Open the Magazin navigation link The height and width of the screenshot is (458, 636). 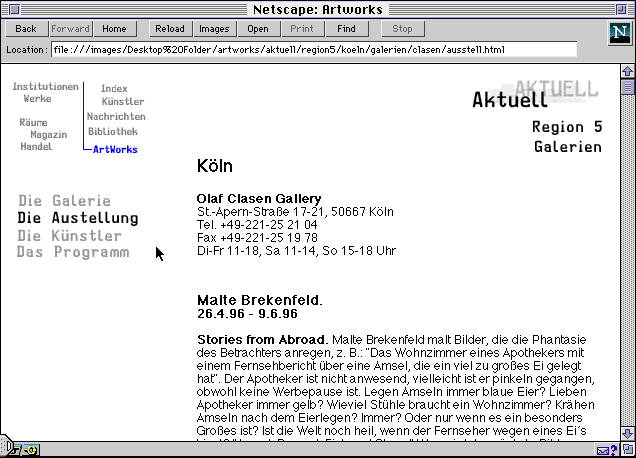coord(49,135)
